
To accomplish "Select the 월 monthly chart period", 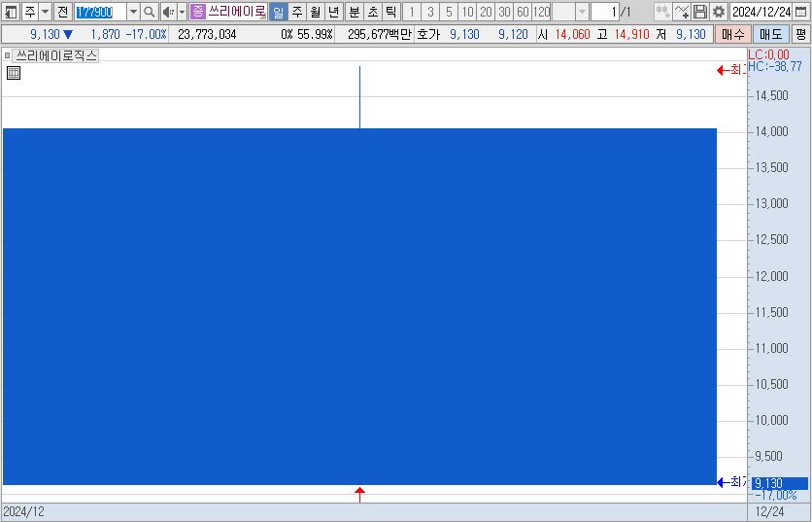I will pos(315,12).
